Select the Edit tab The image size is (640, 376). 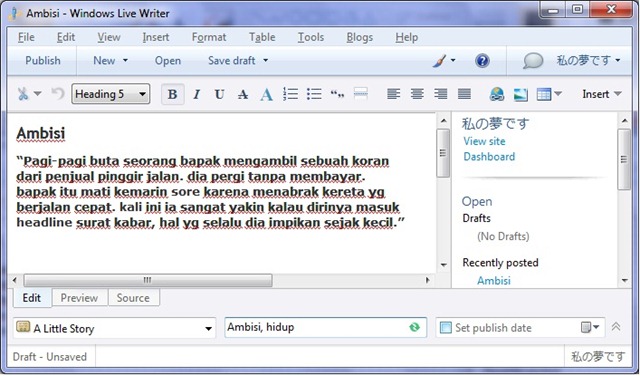(32, 298)
